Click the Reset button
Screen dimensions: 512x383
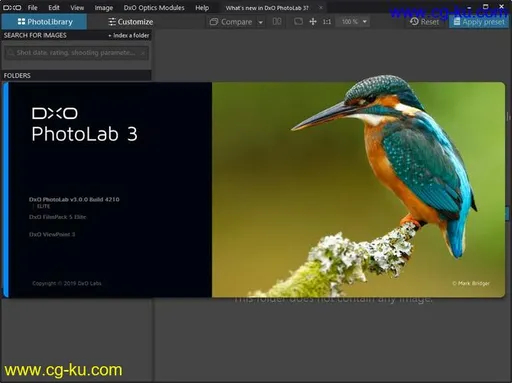click(424, 22)
